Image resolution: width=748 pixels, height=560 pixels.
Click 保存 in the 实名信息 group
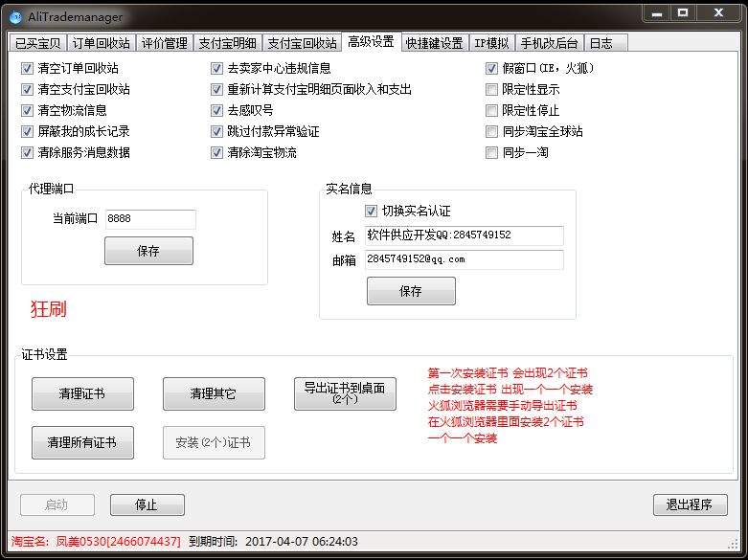pos(411,291)
